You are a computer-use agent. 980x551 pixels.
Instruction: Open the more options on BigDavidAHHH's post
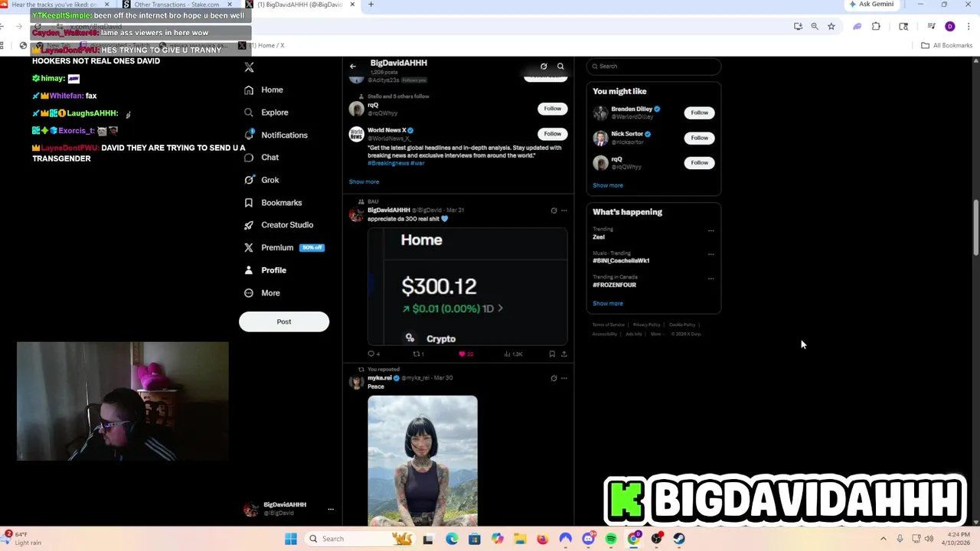point(564,210)
